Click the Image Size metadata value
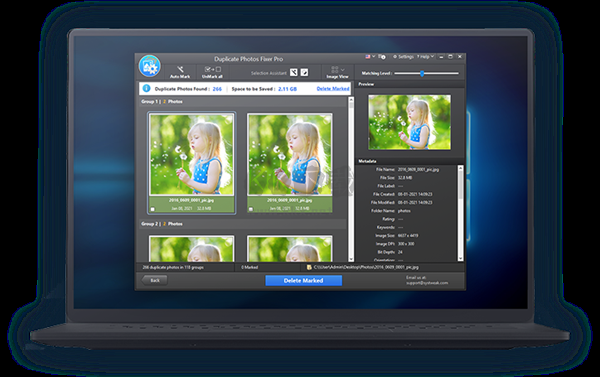Viewport: 600px width, 377px height. [408, 235]
